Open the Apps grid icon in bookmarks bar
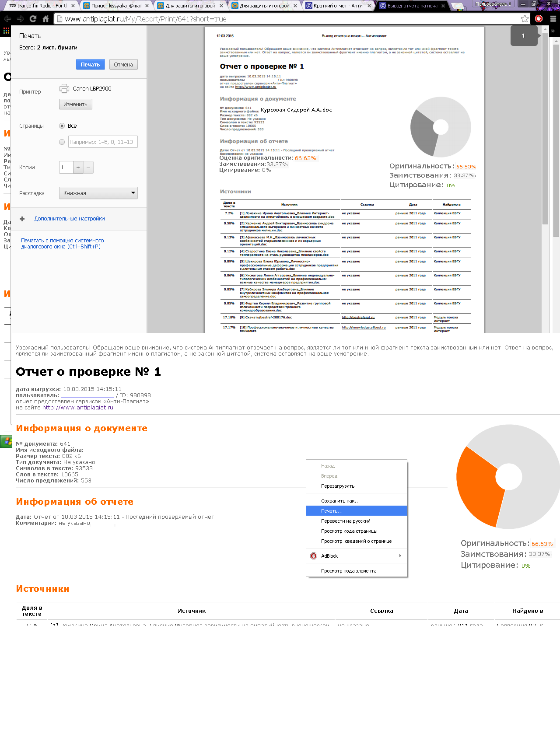The width and height of the screenshot is (560, 751). (6, 31)
